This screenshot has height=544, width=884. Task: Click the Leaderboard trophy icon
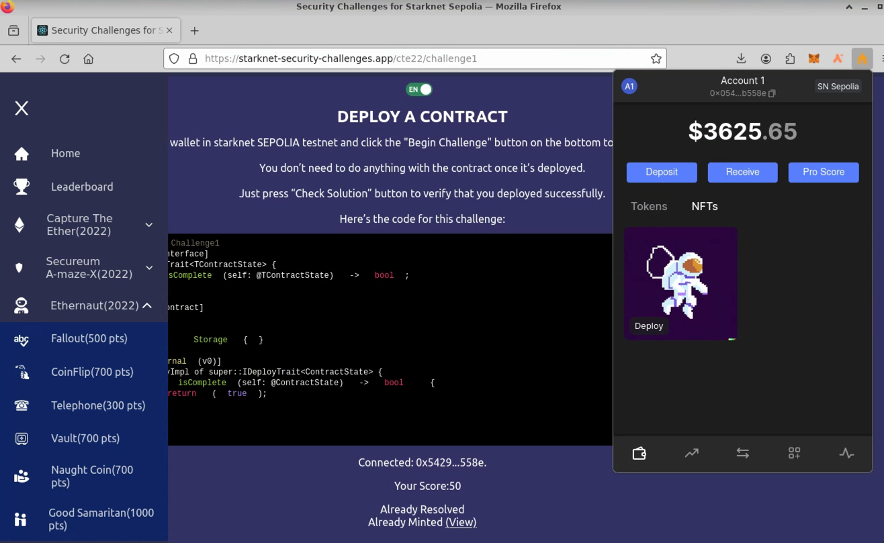(21, 187)
